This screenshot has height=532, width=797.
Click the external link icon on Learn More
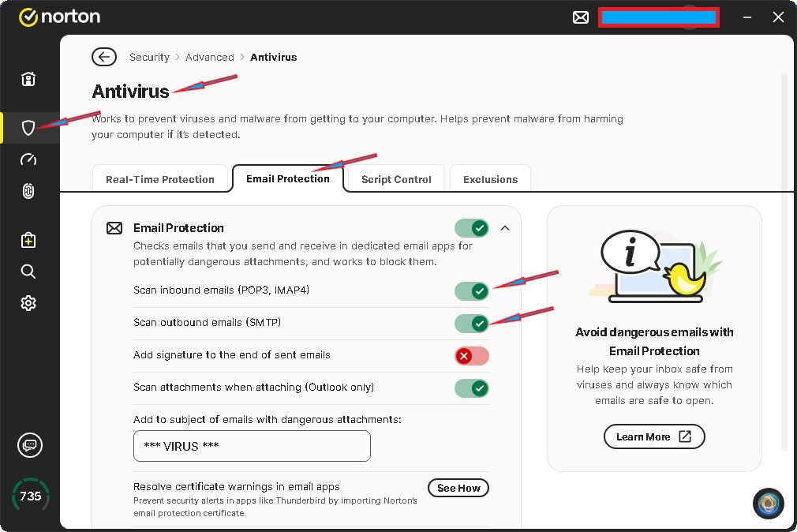pyautogui.click(x=685, y=436)
